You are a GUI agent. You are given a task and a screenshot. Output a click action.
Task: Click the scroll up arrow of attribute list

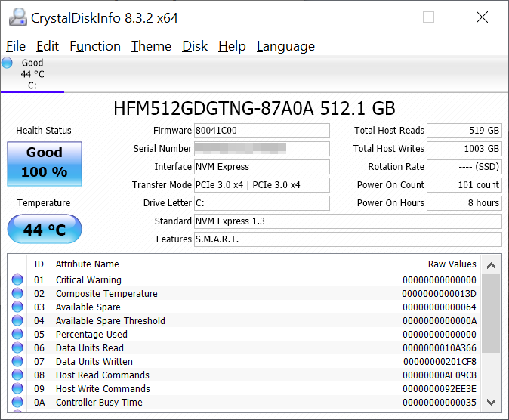(491, 265)
